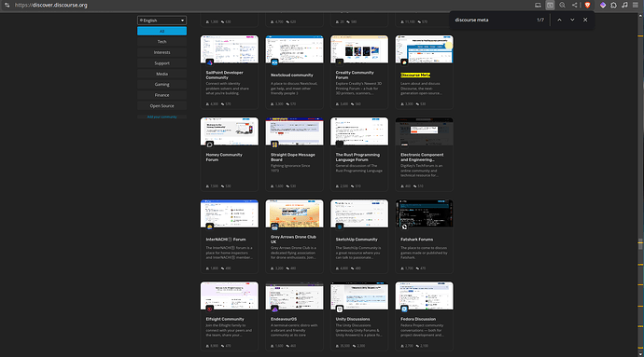Open the extensions puzzle icon
The image size is (644, 357).
[x=613, y=5]
